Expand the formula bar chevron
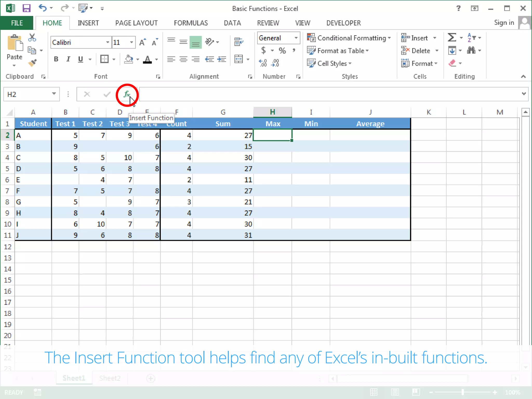The width and height of the screenshot is (532, 399). [524, 94]
